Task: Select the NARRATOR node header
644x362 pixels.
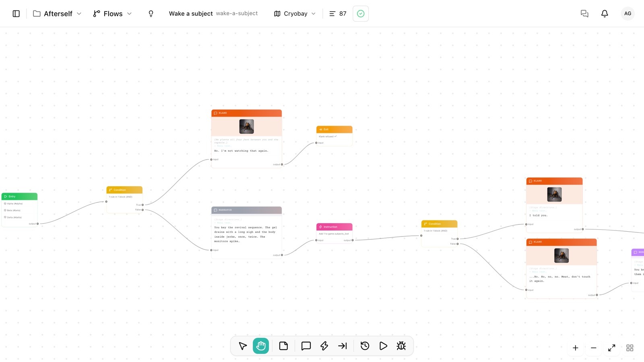Action: click(246, 210)
